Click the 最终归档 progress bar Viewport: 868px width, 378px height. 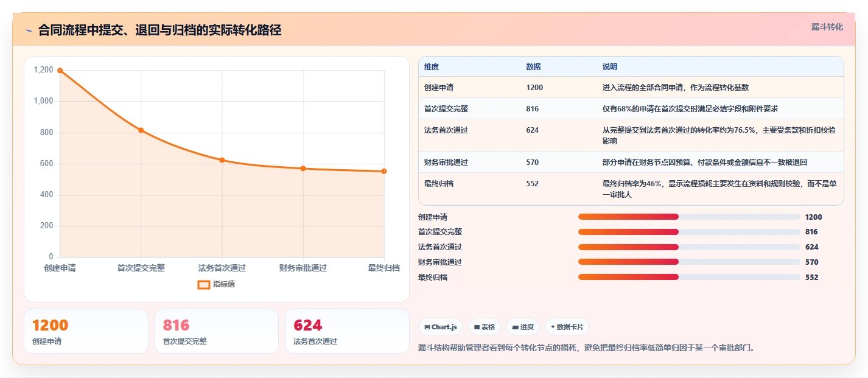689,277
